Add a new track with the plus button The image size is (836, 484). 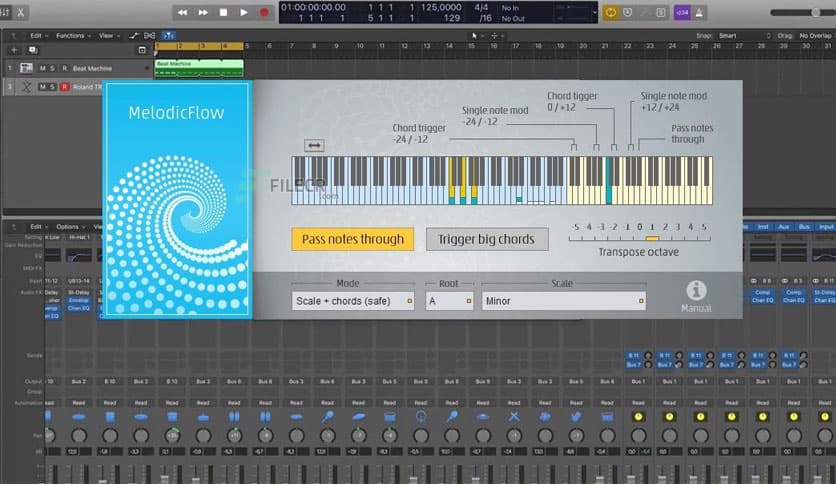coord(14,50)
